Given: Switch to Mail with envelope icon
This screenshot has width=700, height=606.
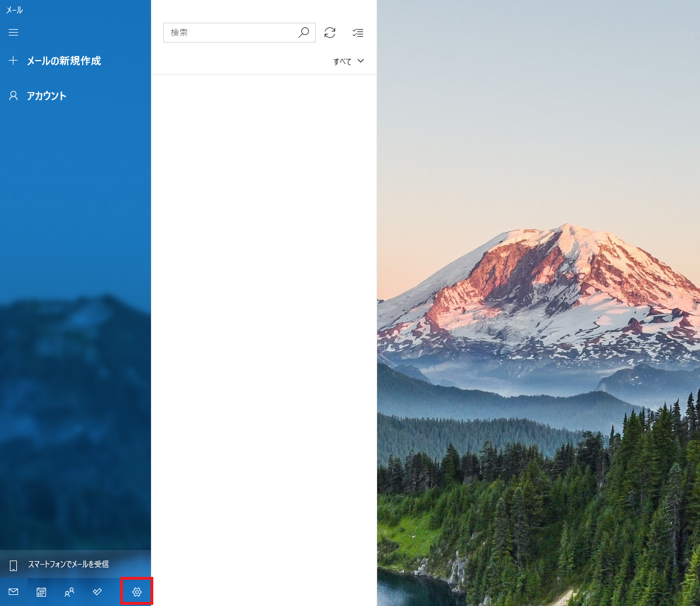Looking at the screenshot, I should coord(13,592).
